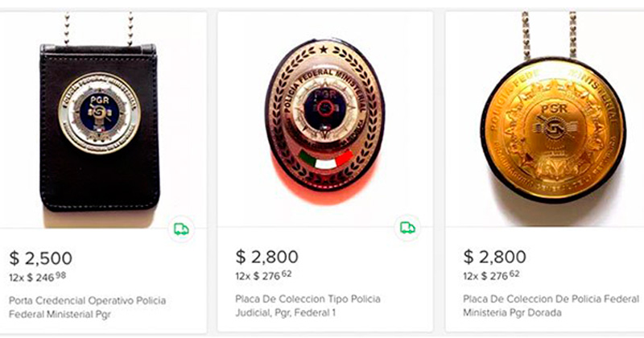Image resolution: width=644 pixels, height=338 pixels.
Task: Open the 'Porta Credencial Operativo Policia Federal Ministerial Pgr' title
Action: coord(88,307)
